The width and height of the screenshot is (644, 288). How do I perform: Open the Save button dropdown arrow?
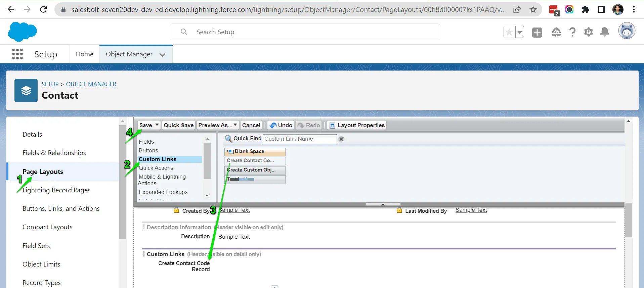coord(157,125)
